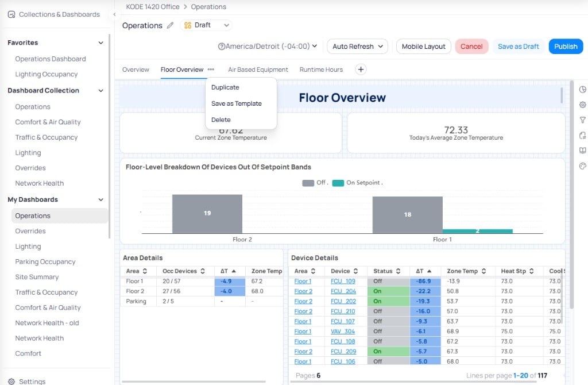Collapse the My Dashboards section
Screen dimensions: 588x385
point(100,199)
